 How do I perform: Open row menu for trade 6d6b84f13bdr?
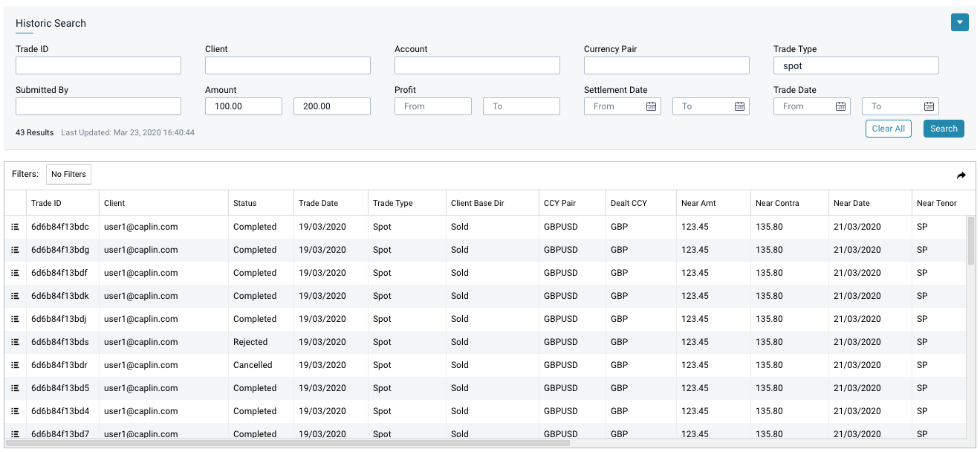15,365
